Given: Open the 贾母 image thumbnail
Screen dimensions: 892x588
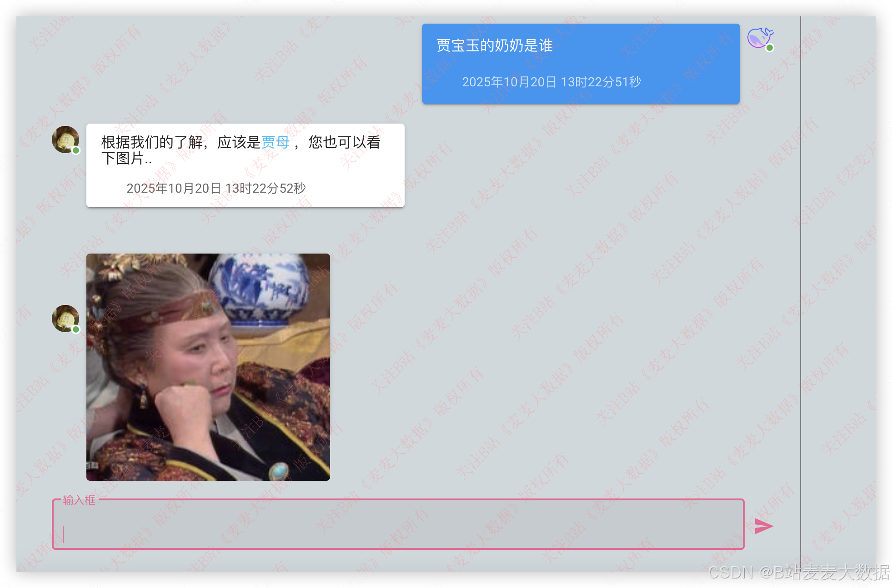Looking at the screenshot, I should click(x=208, y=367).
